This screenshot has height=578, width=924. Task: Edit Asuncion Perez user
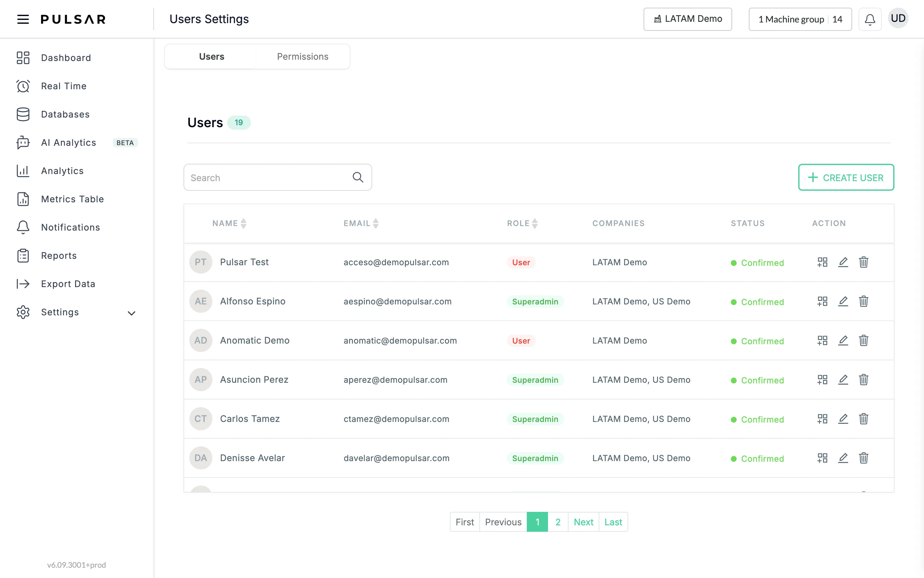click(843, 380)
